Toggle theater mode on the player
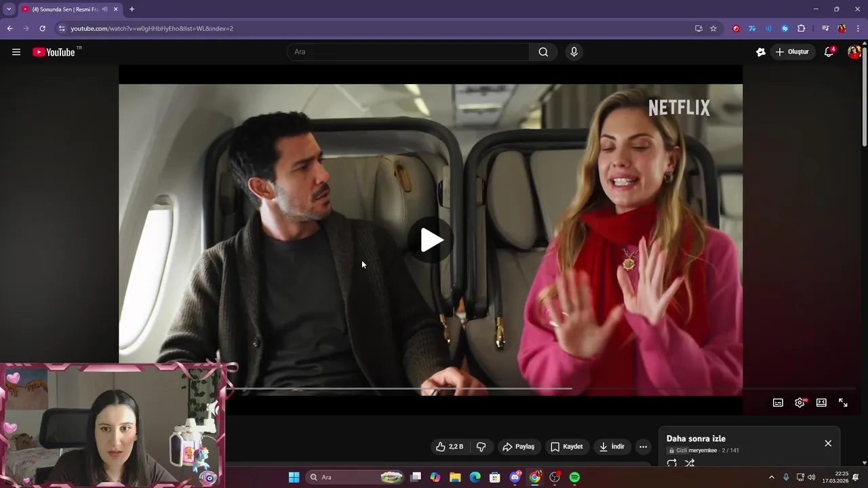 pyautogui.click(x=821, y=403)
